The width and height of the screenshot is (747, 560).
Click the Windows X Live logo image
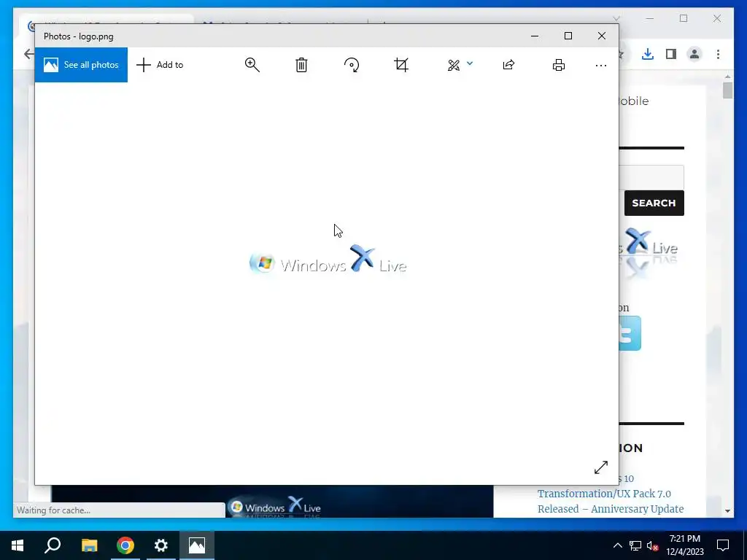pyautogui.click(x=328, y=259)
